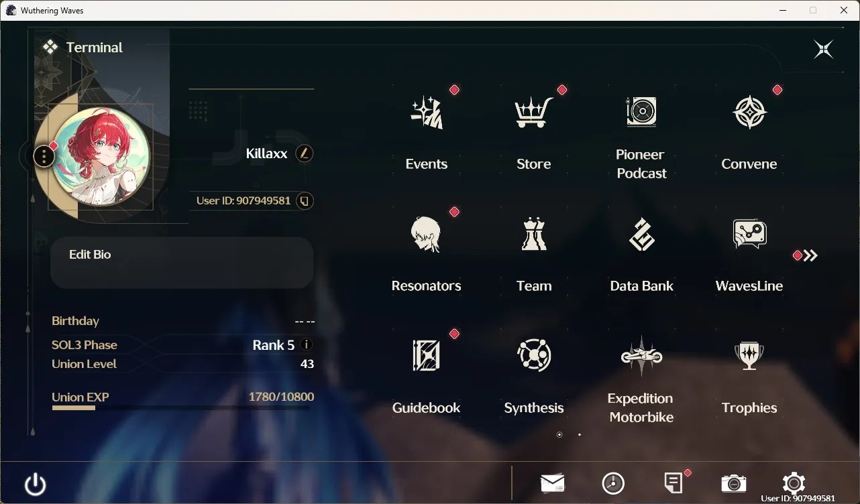Go to next menu page arrows
This screenshot has width=860, height=504.
(x=810, y=255)
